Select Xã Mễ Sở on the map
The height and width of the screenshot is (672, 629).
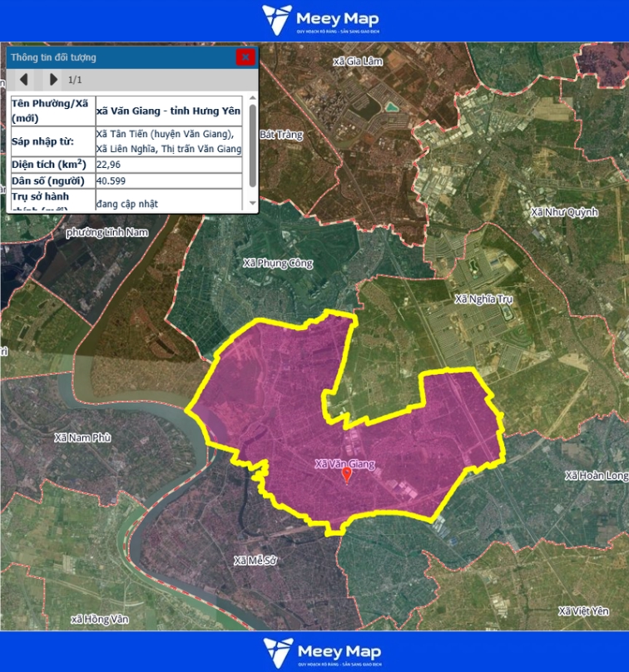click(254, 561)
